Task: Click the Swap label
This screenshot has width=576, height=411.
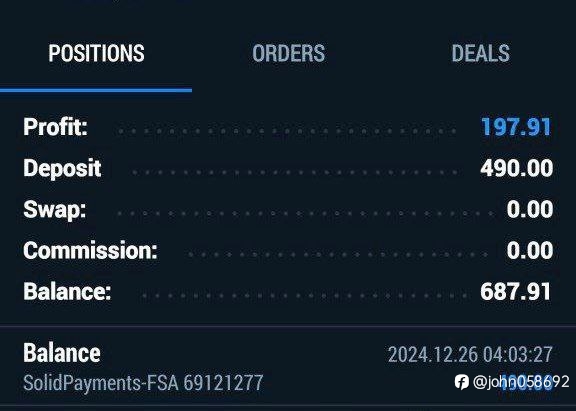Action: click(x=54, y=210)
